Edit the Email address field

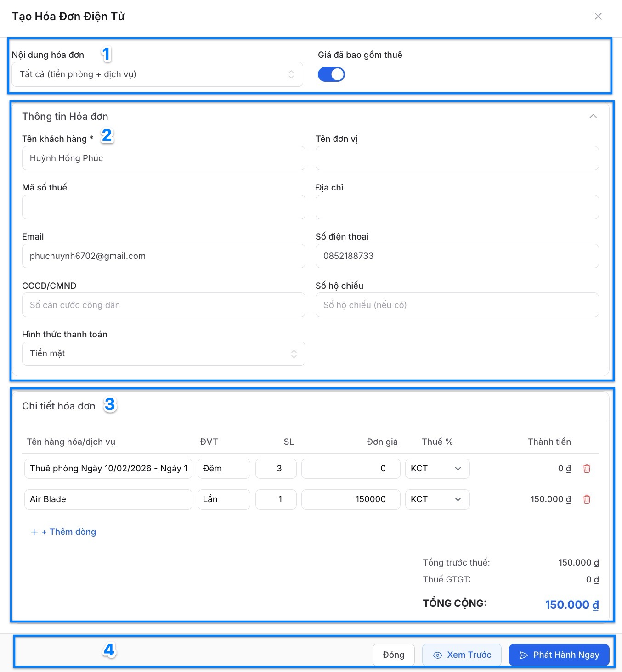(164, 256)
